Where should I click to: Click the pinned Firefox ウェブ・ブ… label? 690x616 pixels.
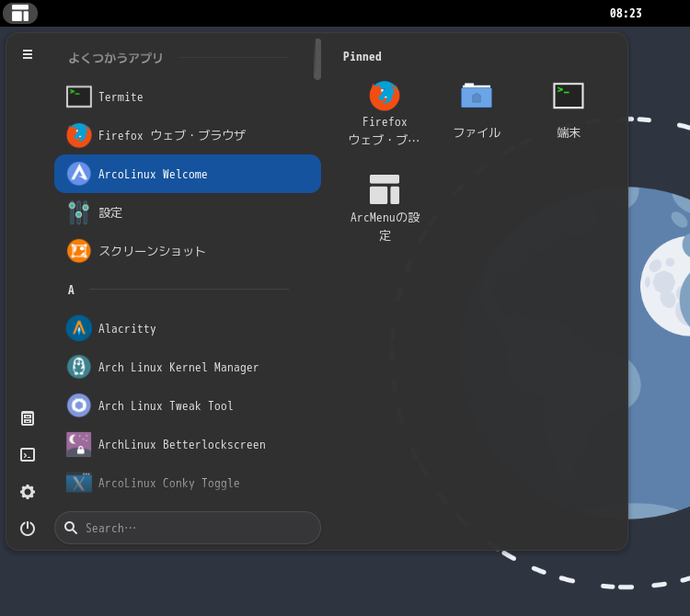click(x=385, y=131)
